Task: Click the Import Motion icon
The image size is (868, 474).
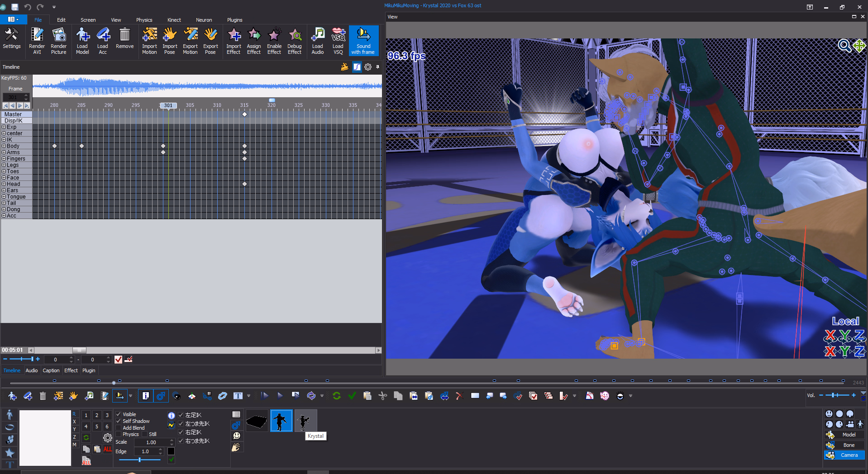Action: point(149,40)
